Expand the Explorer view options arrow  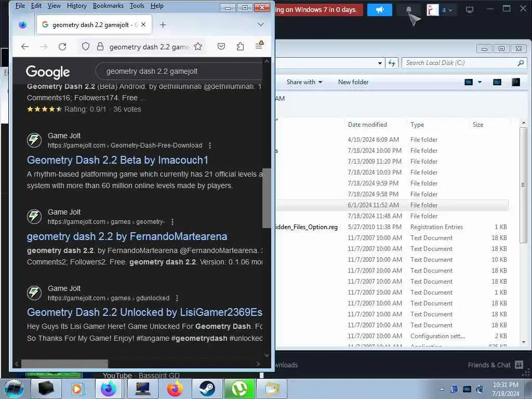pyautogui.click(x=480, y=82)
